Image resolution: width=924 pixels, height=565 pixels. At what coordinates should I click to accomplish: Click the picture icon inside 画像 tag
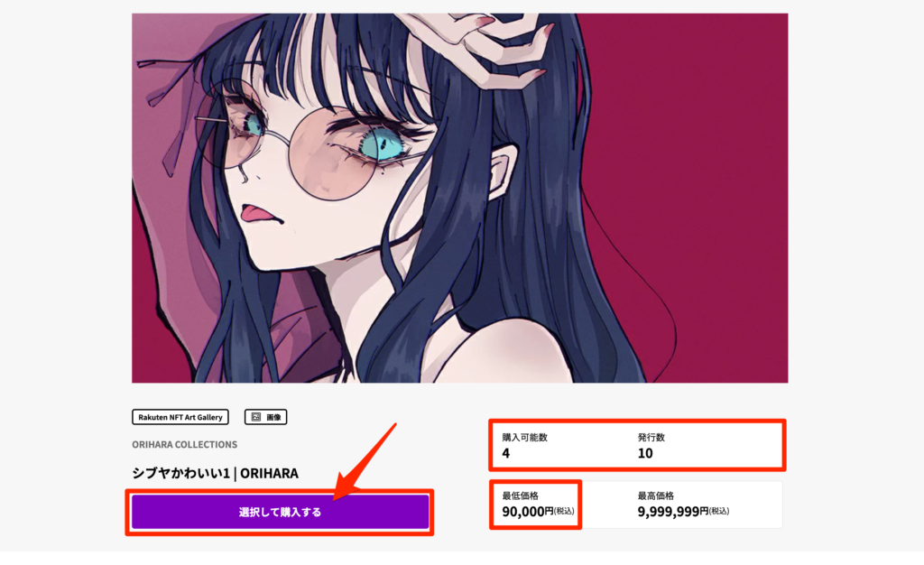[256, 417]
